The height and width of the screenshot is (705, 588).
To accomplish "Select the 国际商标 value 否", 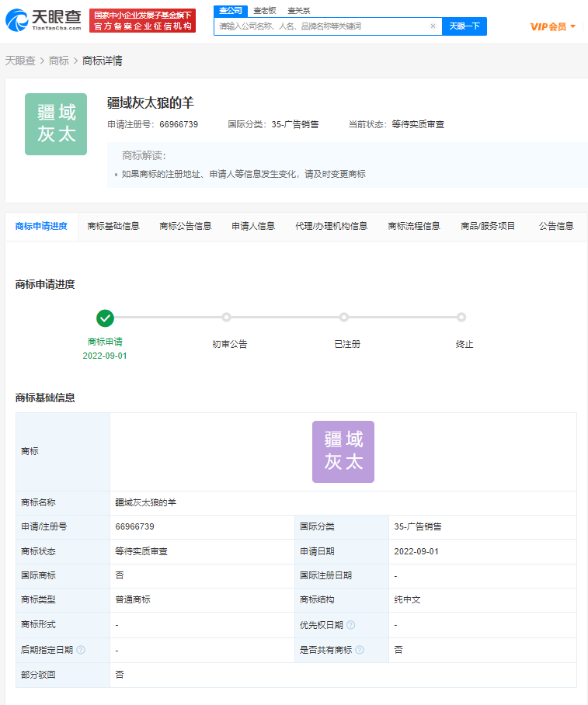I will pos(119,575).
